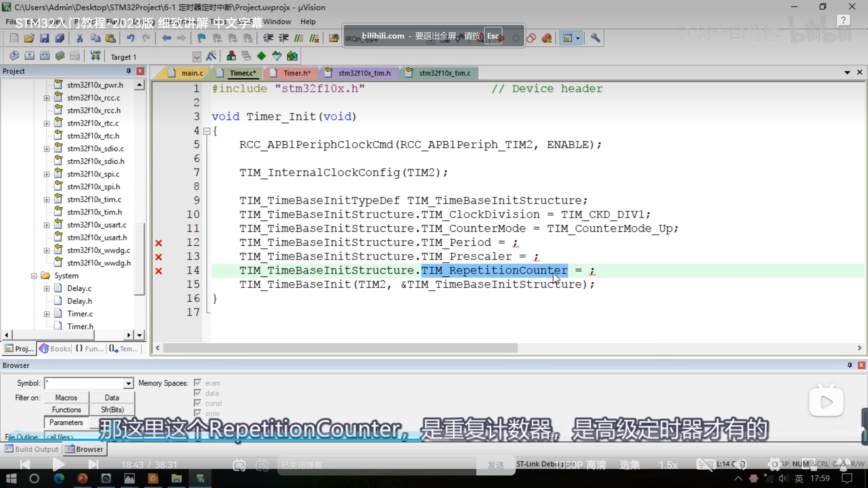Image resolution: width=868 pixels, height=488 pixels.
Task: Click the Undo toolbar icon
Action: (x=131, y=38)
